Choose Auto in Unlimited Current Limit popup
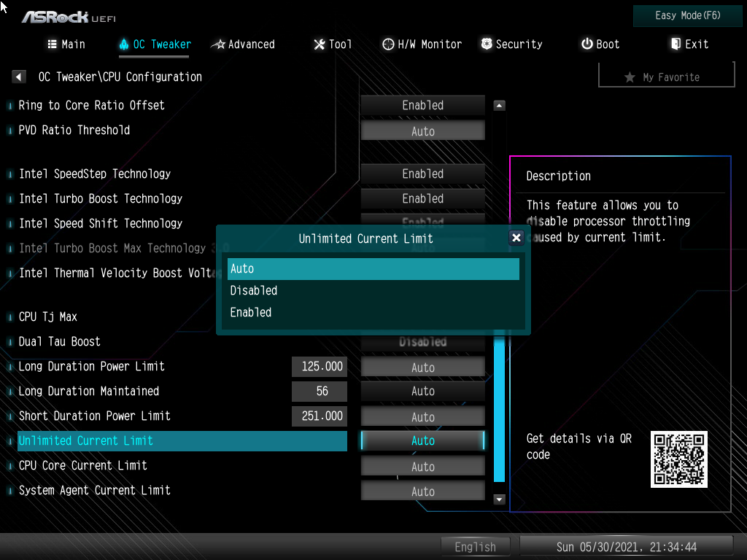Viewport: 747px width, 560px height. tap(373, 269)
